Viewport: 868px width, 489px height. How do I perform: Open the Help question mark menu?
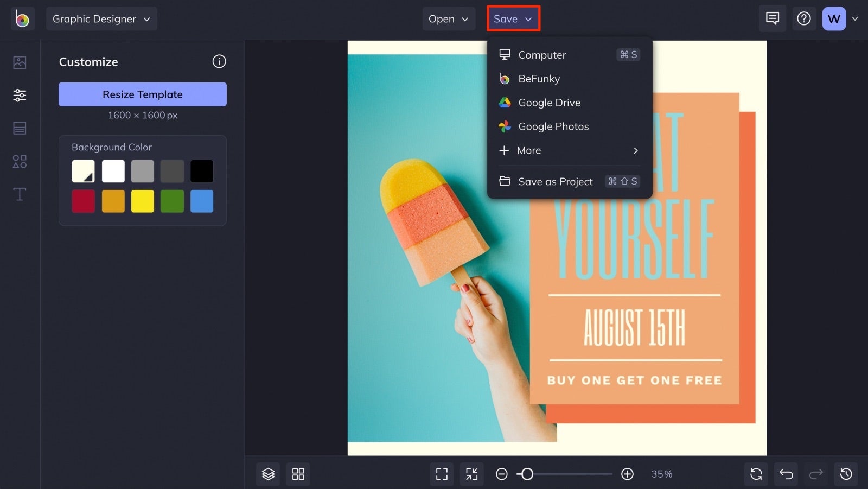(x=804, y=18)
